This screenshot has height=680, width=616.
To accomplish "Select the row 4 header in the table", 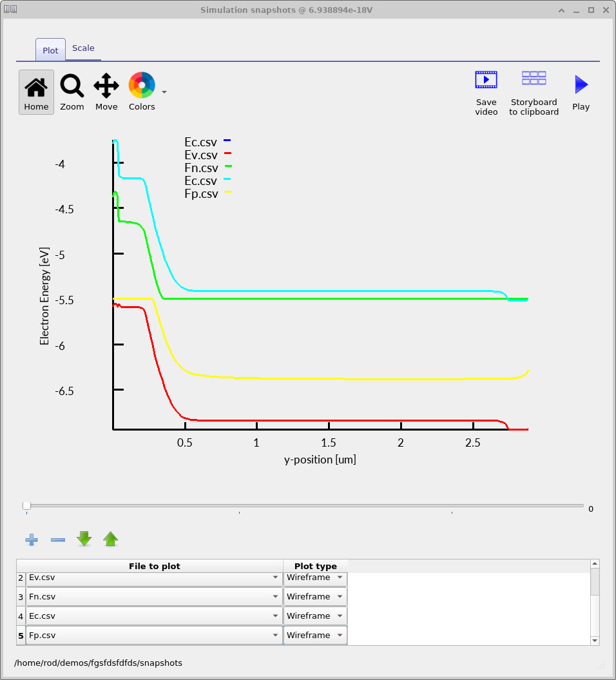I will click(21, 616).
